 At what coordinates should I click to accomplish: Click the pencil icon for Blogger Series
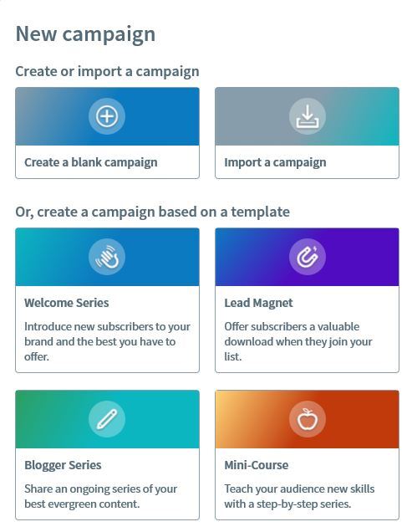107,419
